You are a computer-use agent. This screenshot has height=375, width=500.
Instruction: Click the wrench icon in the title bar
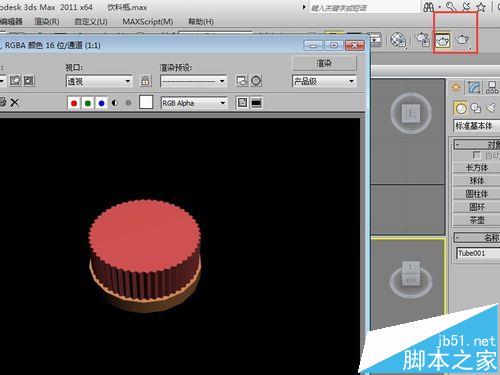[x=451, y=7]
